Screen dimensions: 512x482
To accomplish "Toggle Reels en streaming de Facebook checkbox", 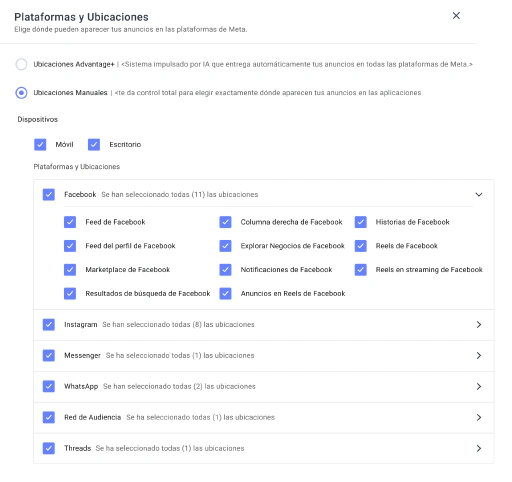I will click(x=361, y=270).
